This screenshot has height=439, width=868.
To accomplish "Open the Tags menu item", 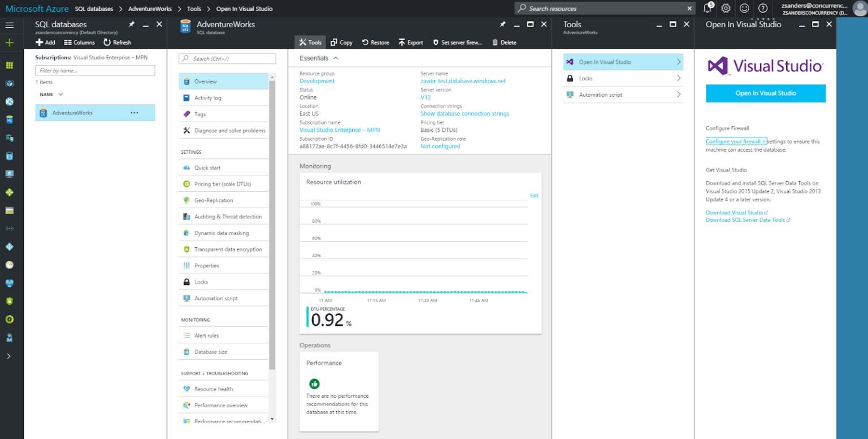I will pyautogui.click(x=224, y=114).
